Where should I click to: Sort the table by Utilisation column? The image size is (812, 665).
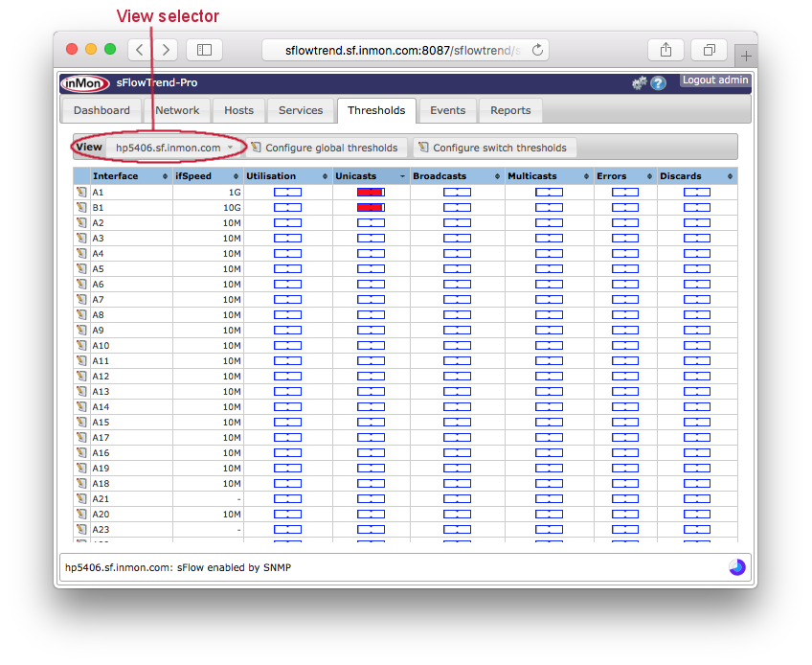pos(287,176)
